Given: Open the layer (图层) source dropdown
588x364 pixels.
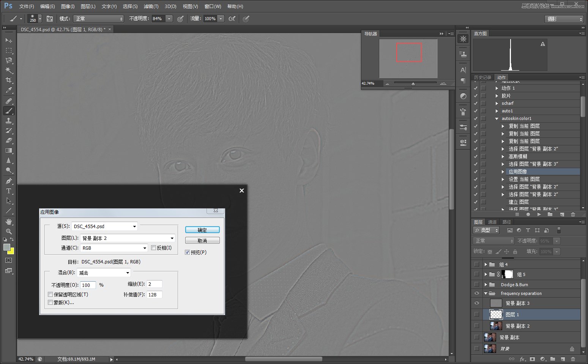Looking at the screenshot, I should (x=128, y=238).
